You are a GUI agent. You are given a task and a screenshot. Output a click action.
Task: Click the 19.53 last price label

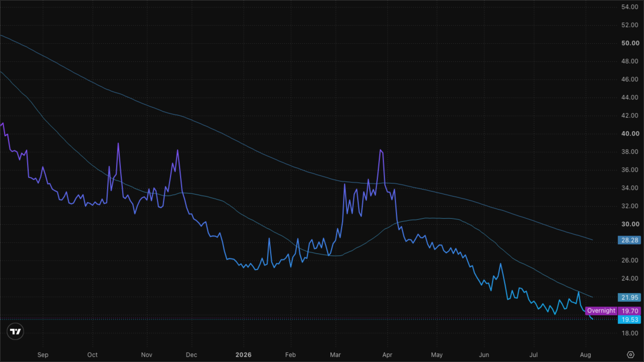pyautogui.click(x=629, y=320)
